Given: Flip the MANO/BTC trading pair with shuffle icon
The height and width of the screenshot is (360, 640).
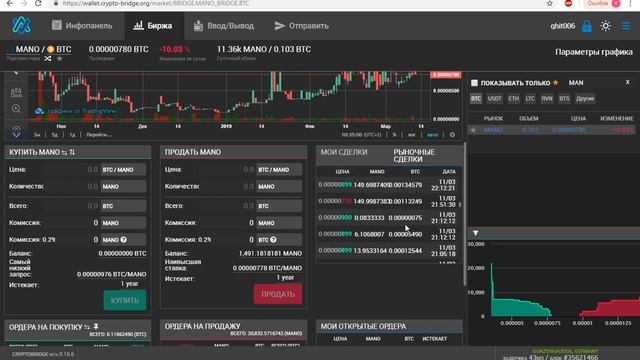Looking at the screenshot, I should point(48,58).
